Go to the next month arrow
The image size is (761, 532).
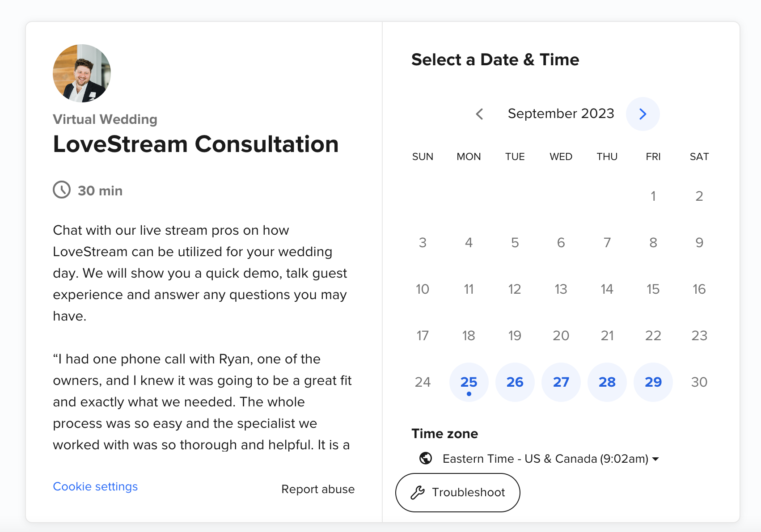(x=643, y=114)
